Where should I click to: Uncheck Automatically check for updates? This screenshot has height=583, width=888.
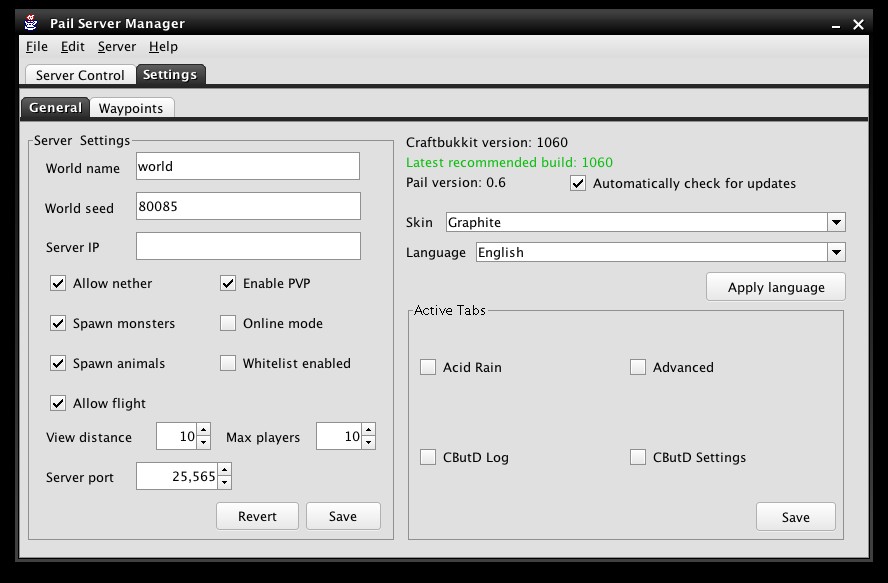click(578, 184)
